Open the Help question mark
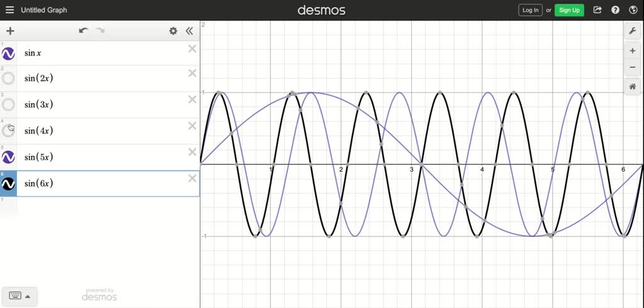 coord(615,10)
